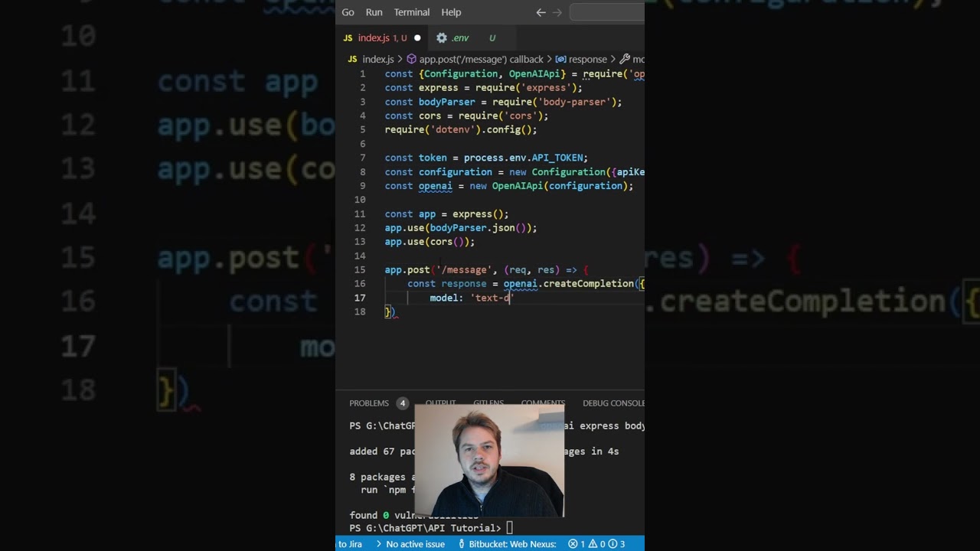Open the Problems panel tab
This screenshot has width=980, height=551.
point(369,403)
